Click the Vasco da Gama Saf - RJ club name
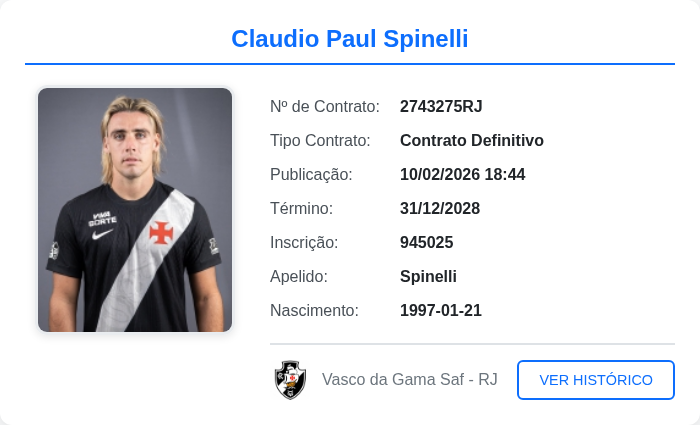Viewport: 700px width, 425px height. tap(409, 380)
